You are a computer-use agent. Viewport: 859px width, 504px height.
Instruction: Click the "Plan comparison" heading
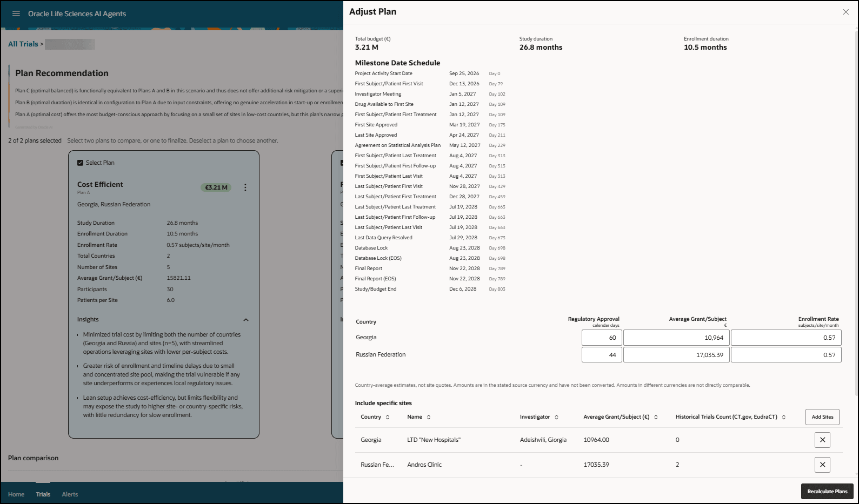pyautogui.click(x=33, y=458)
